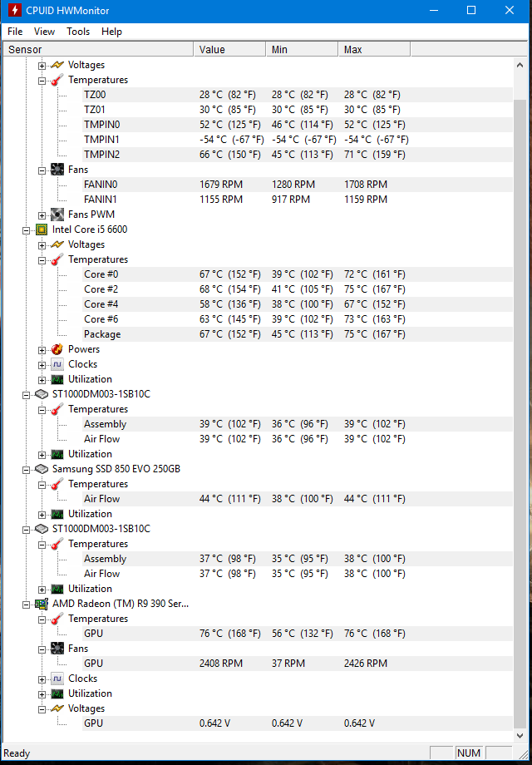Click the waveform icon beside CPU Clocks
Screen dimensions: 532x765
[57, 364]
